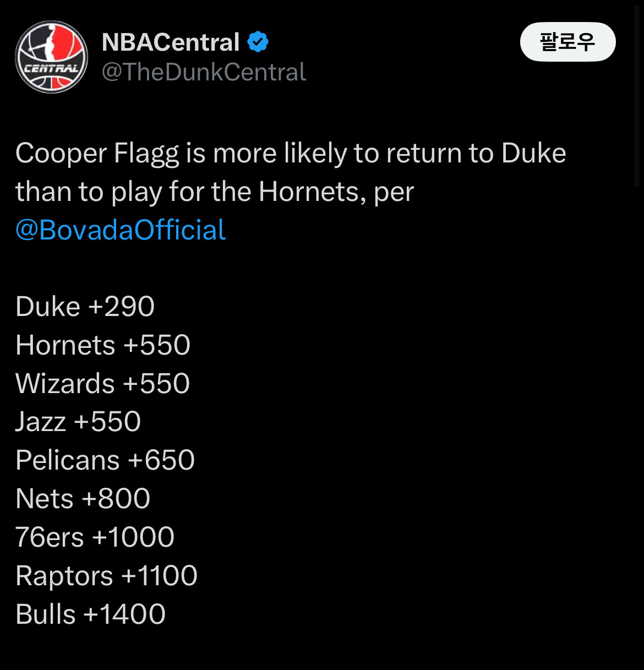Select the "Pelicans +650" odds line
Viewport: 644px width, 670px height.
click(105, 460)
